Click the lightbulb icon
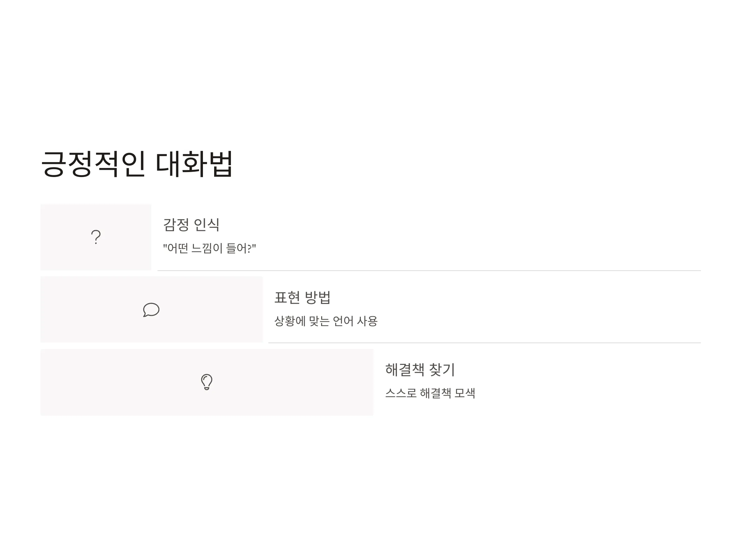This screenshot has height=560, width=747. tap(207, 382)
